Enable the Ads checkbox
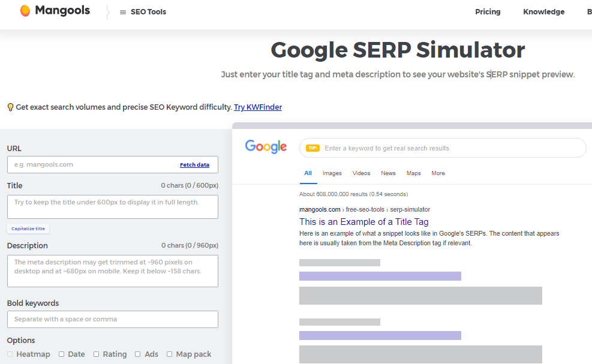 point(138,354)
